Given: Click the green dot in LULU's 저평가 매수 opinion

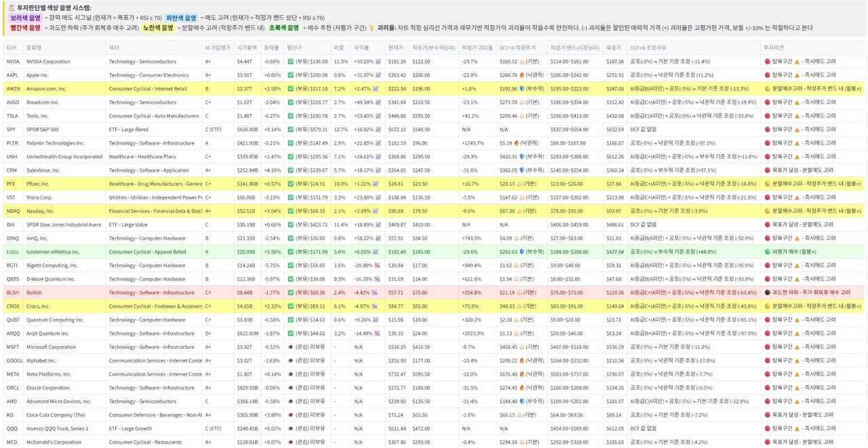Looking at the screenshot, I should (x=768, y=252).
